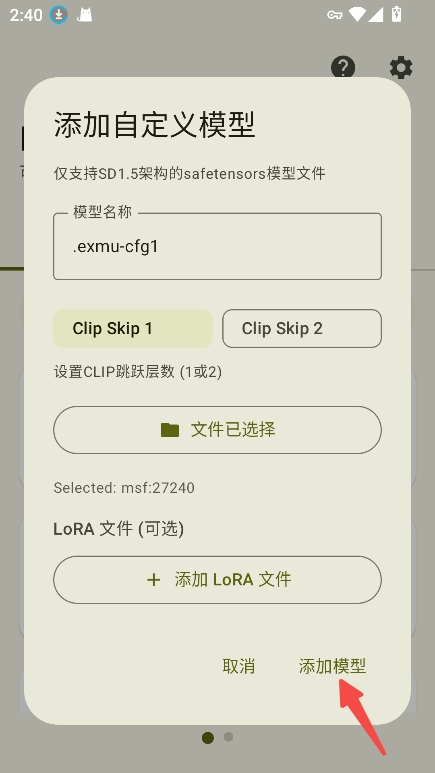Tap the plus icon for adding LoRA
435x773 pixels.
coord(154,580)
